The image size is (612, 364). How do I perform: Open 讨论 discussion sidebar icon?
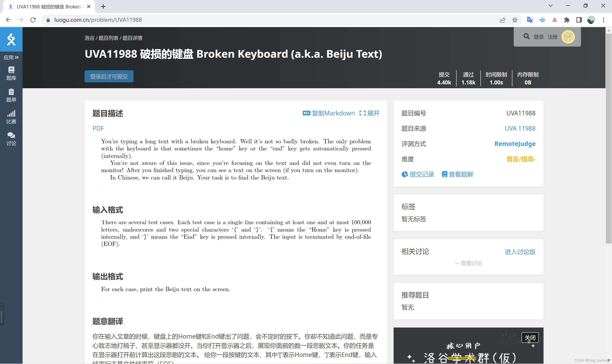pos(11,139)
